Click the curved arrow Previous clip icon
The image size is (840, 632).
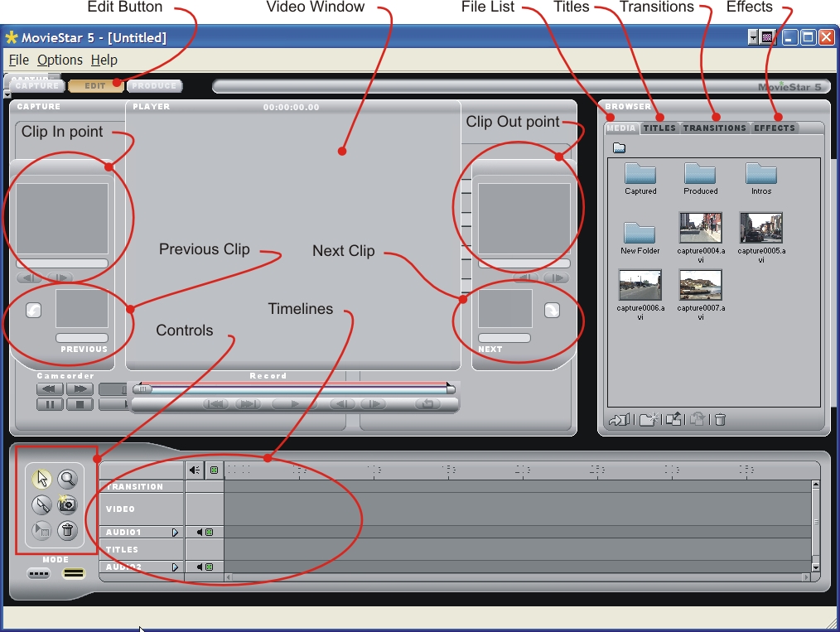(x=34, y=310)
